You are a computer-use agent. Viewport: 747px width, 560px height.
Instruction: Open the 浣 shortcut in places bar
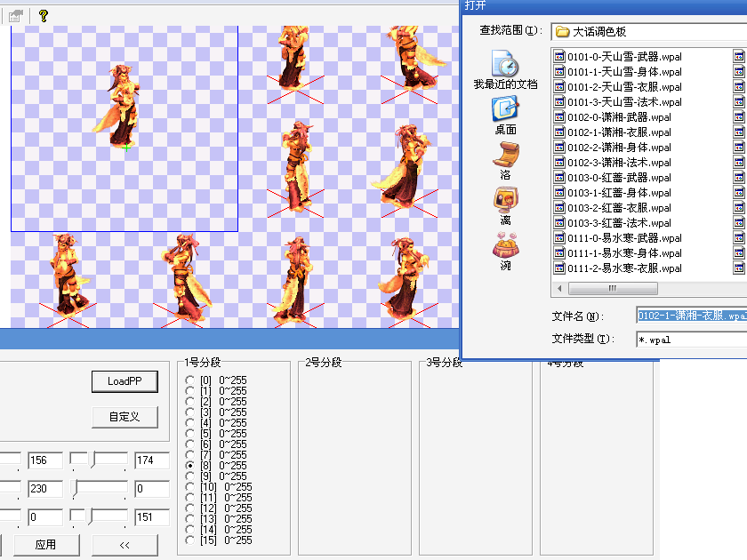pos(505,251)
